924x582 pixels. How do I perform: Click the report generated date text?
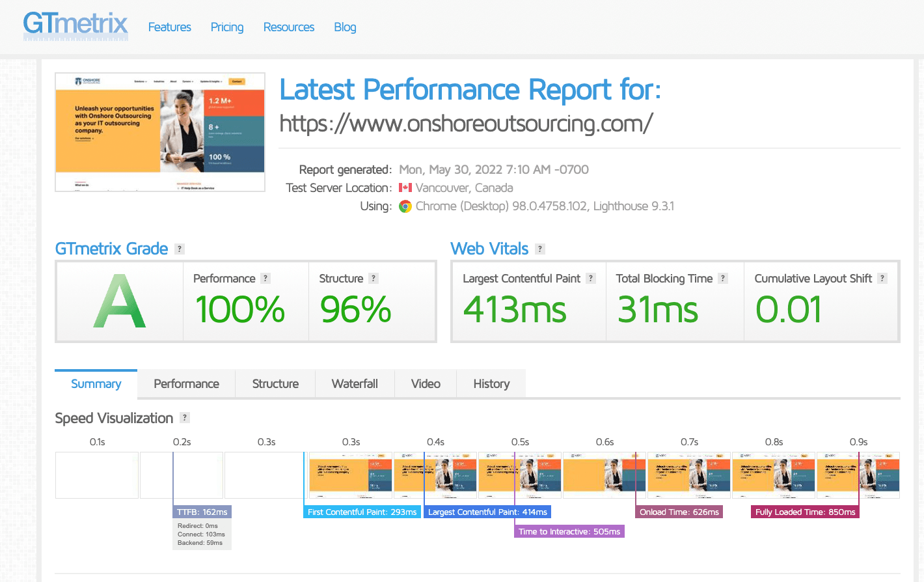coord(494,170)
